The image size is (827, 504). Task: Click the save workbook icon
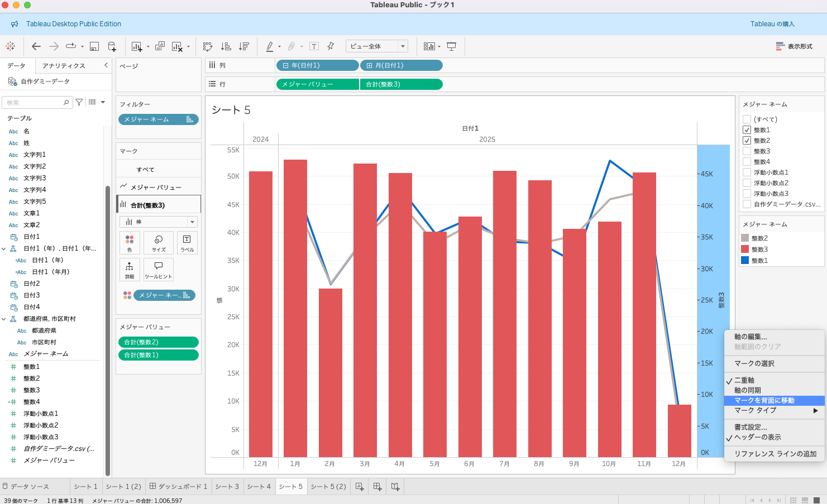(94, 46)
